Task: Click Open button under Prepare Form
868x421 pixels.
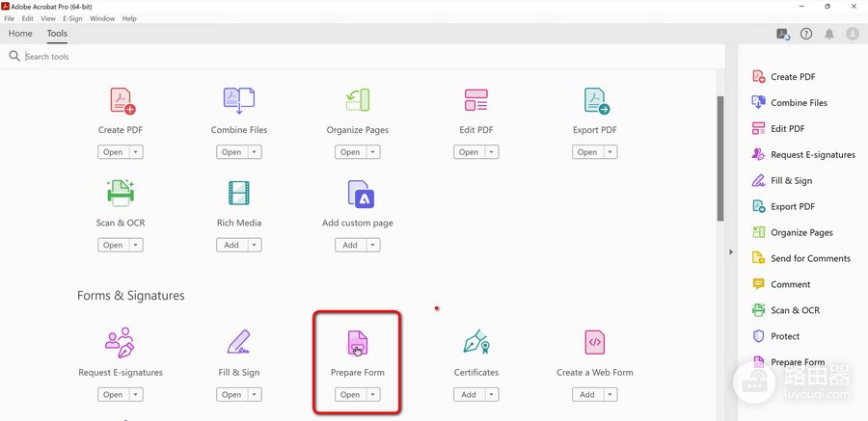Action: (350, 394)
